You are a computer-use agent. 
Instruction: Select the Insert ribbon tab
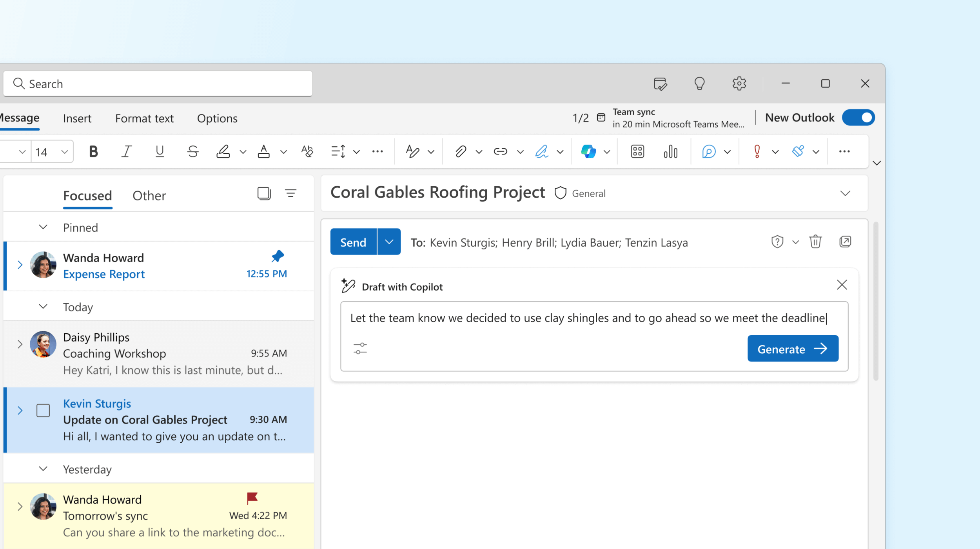click(x=76, y=118)
